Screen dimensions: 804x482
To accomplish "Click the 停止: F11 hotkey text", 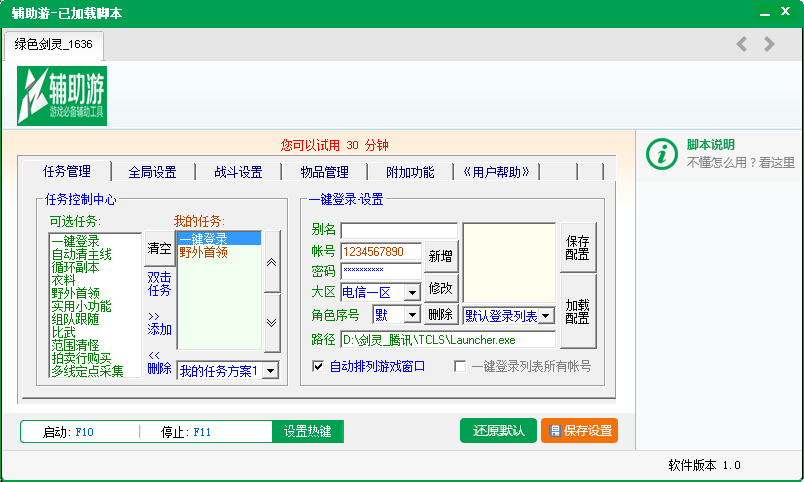I will [186, 432].
